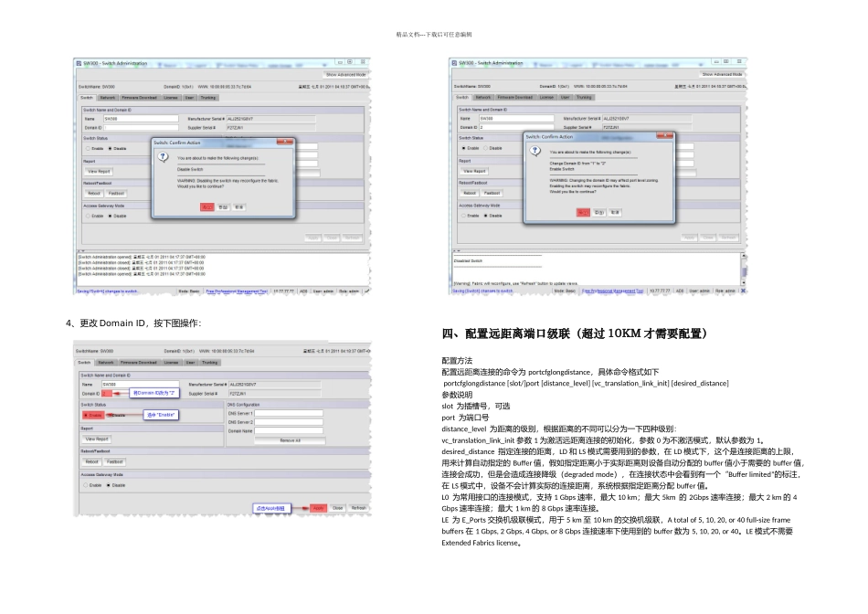Click View Report in Change Domain ID dialog window

pyautogui.click(x=474, y=171)
